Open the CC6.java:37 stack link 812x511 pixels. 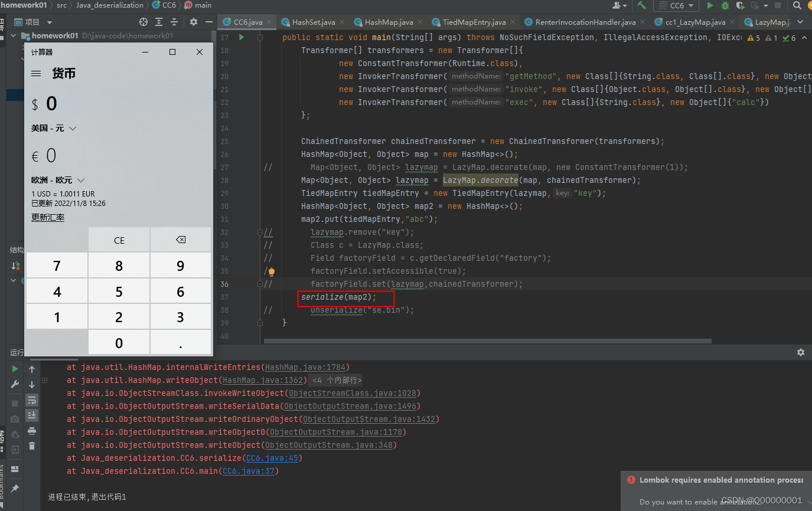248,471
